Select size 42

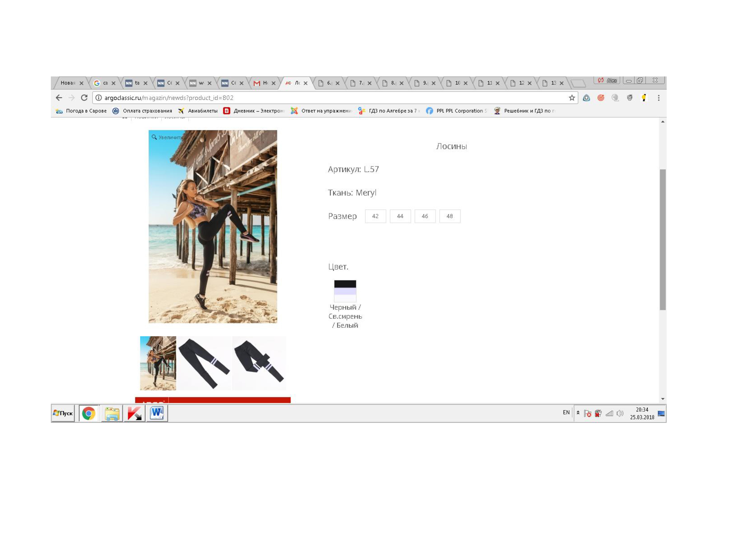pyautogui.click(x=375, y=216)
